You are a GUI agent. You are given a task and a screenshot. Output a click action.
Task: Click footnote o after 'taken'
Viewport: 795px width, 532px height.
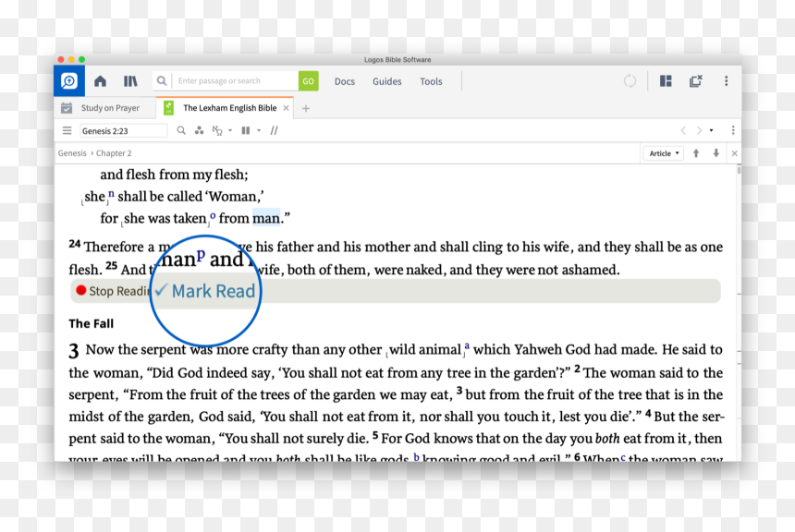point(213,216)
